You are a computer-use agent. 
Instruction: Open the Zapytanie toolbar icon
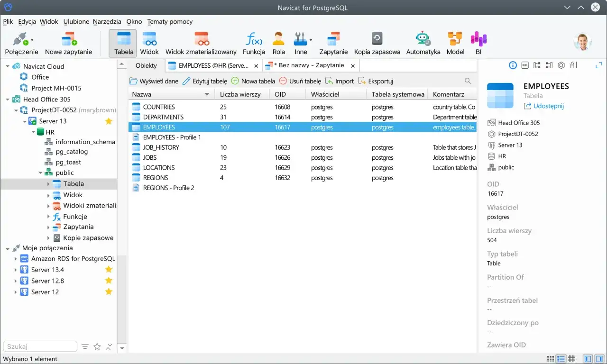pos(333,39)
